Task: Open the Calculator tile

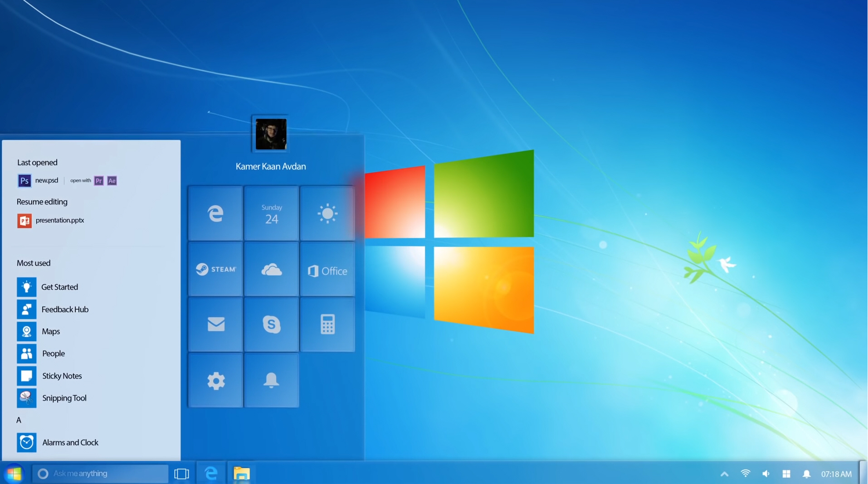Action: (327, 324)
